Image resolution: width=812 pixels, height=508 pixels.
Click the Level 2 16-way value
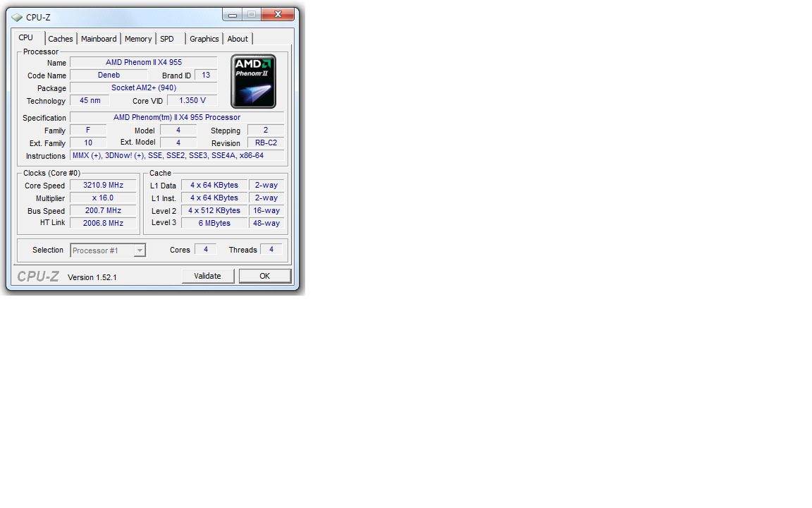pos(266,210)
